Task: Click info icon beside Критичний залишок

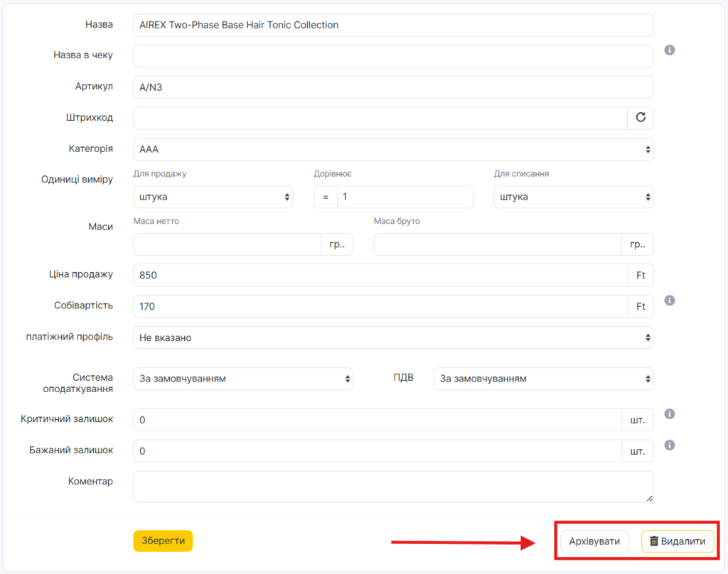Action: (x=669, y=414)
